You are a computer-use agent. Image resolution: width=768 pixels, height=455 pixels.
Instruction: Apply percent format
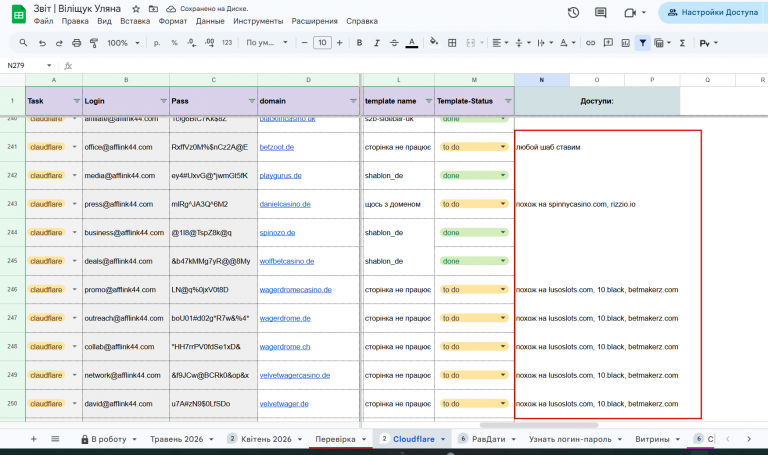click(x=174, y=43)
